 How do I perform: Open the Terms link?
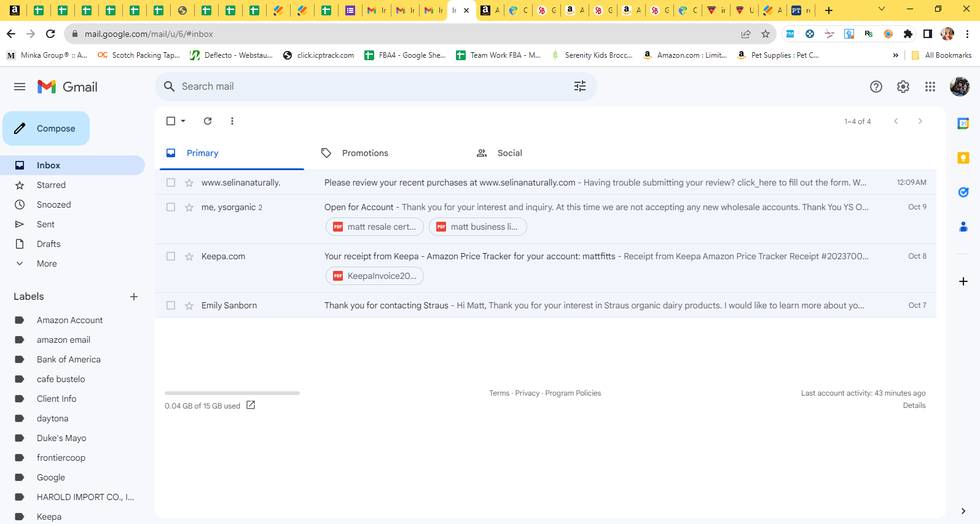500,393
